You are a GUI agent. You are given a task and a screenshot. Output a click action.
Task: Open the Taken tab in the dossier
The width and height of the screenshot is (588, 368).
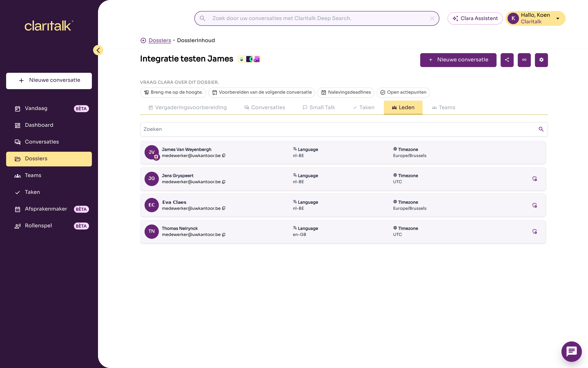(x=363, y=108)
